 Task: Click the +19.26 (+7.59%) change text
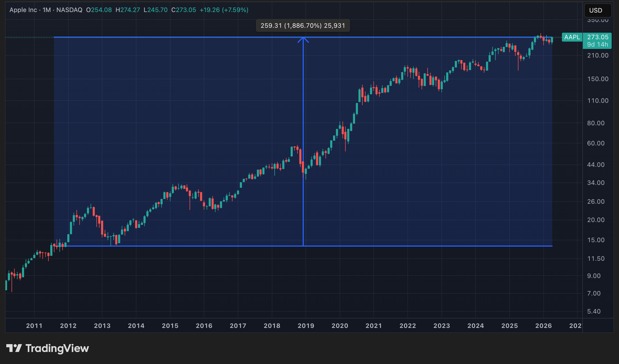pos(224,10)
